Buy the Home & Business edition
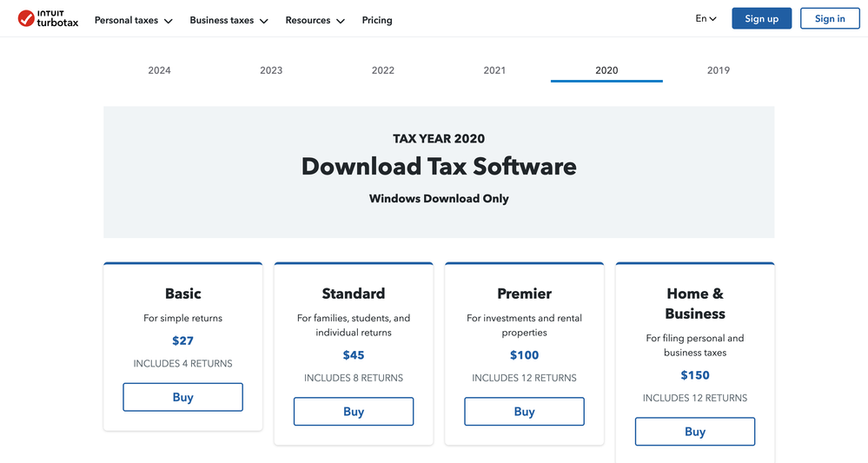Viewport: 868px width, 463px height. pyautogui.click(x=695, y=432)
